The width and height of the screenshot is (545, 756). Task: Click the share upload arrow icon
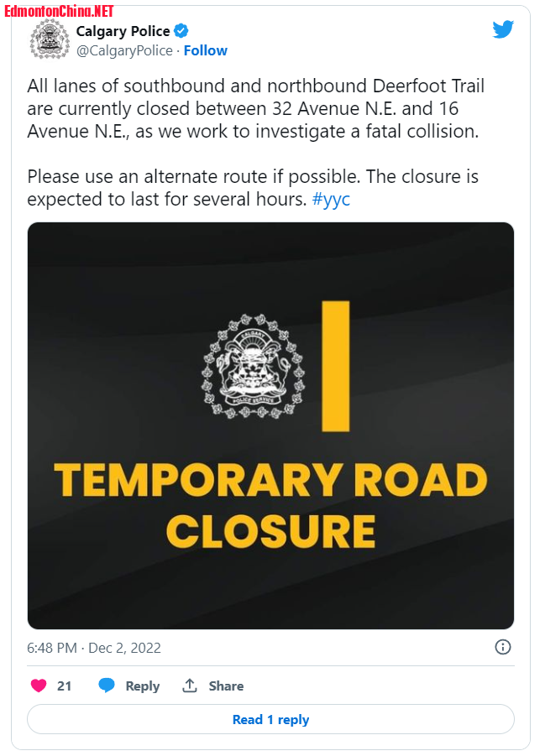[190, 686]
